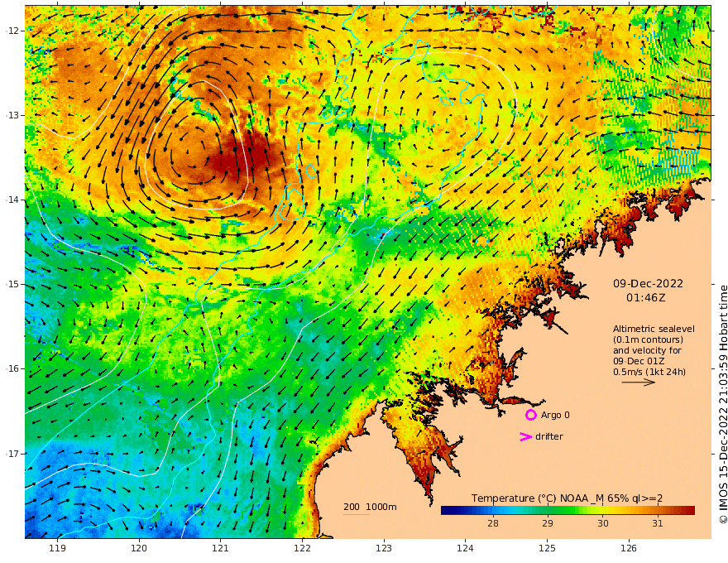This screenshot has height=563, width=728.
Task: Click latitude axis label -13
Action: coord(12,115)
